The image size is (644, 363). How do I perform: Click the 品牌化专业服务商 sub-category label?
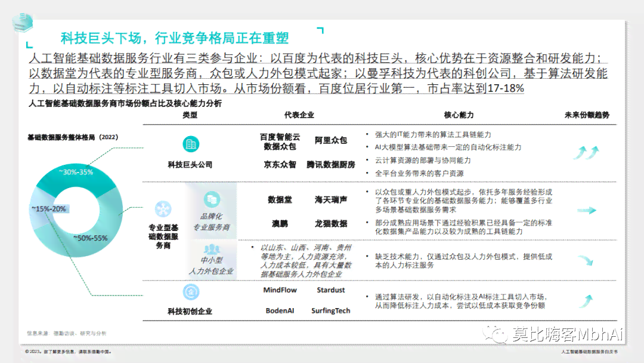coord(212,222)
